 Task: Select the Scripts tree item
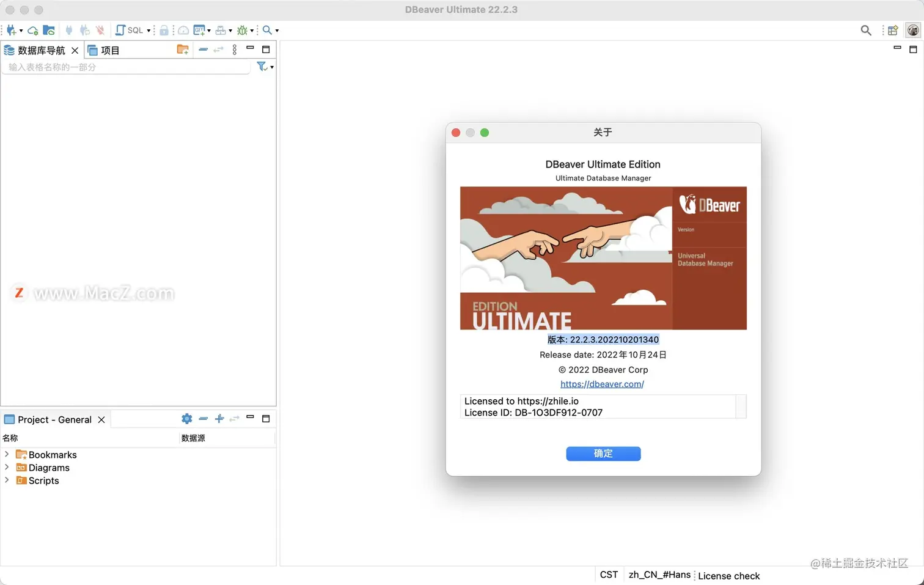pos(44,480)
